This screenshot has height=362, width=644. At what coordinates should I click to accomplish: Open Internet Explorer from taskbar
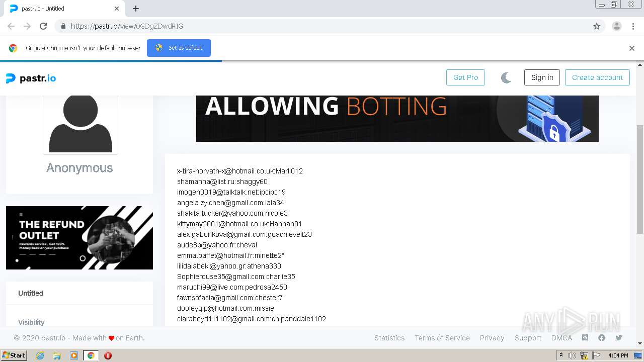click(40, 355)
